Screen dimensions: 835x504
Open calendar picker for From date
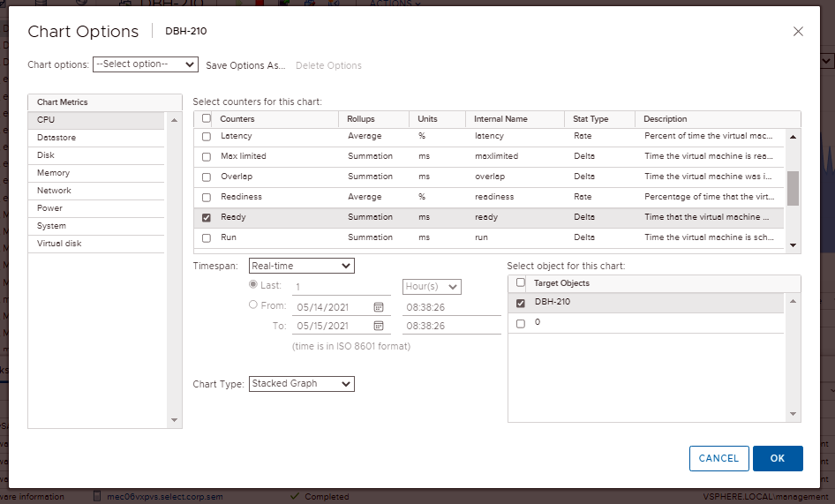point(379,306)
